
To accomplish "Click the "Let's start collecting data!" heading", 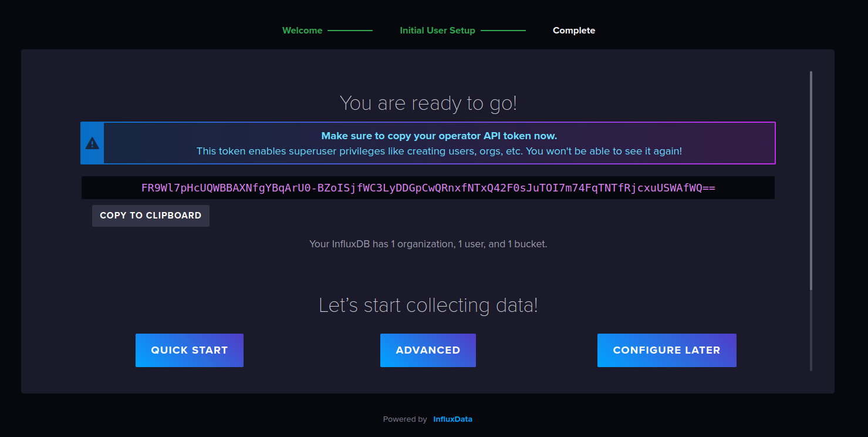I will tap(428, 305).
